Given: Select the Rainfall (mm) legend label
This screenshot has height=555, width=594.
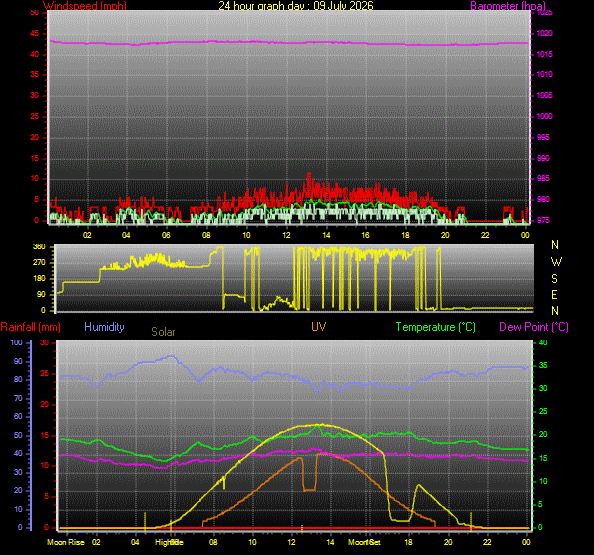Looking at the screenshot, I should pyautogui.click(x=31, y=327).
